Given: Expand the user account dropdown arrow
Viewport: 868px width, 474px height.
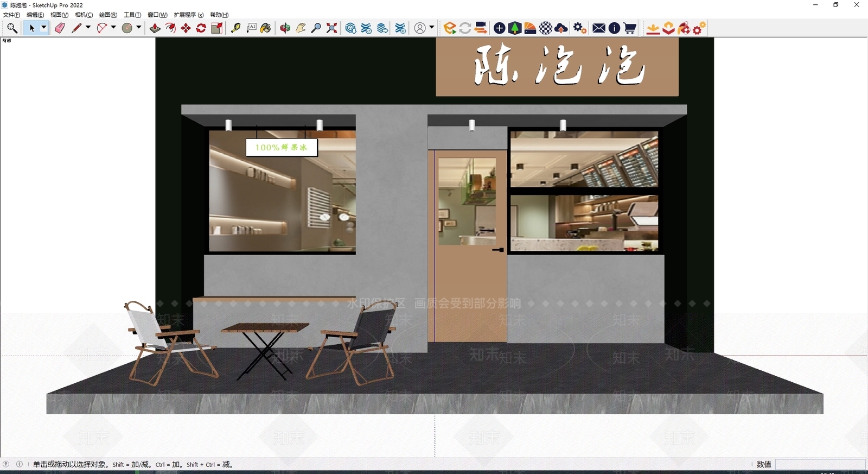Looking at the screenshot, I should pyautogui.click(x=432, y=27).
